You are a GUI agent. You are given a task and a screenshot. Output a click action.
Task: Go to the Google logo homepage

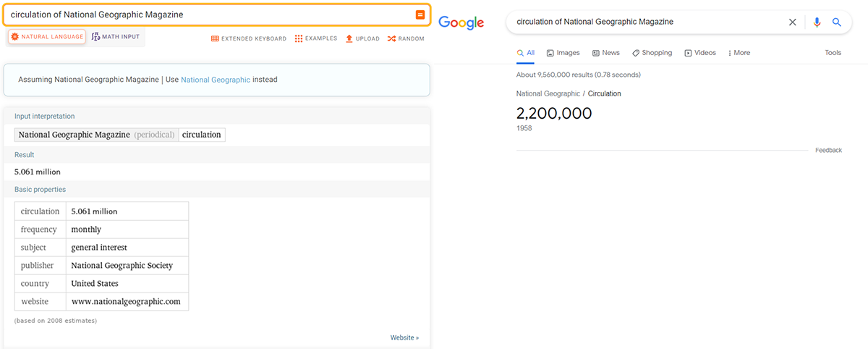pos(461,22)
